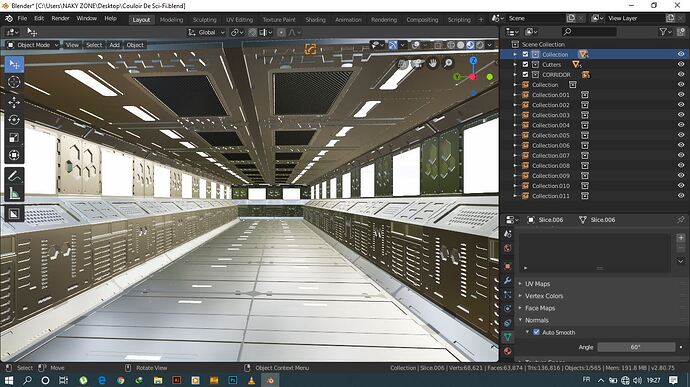Open the Modifiers properties tab wrench

(507, 280)
